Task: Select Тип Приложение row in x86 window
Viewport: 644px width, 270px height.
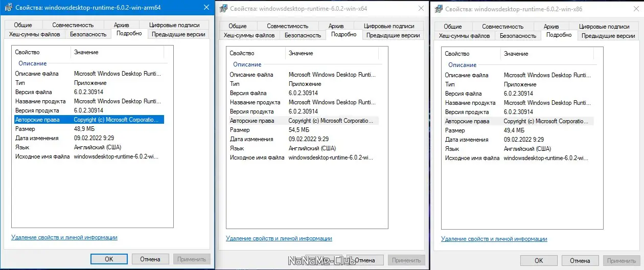Action: pyautogui.click(x=519, y=84)
